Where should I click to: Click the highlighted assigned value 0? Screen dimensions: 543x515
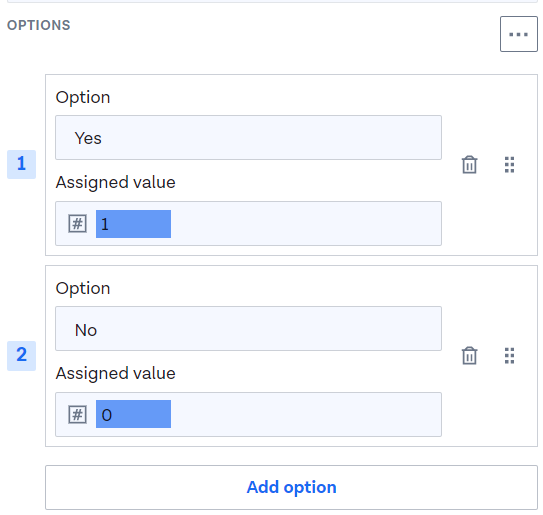pos(133,414)
